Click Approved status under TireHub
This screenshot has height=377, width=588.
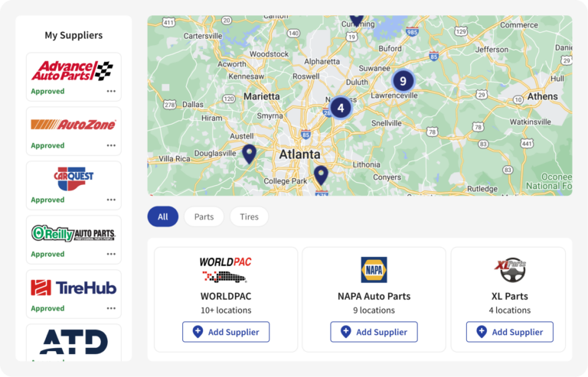click(47, 308)
